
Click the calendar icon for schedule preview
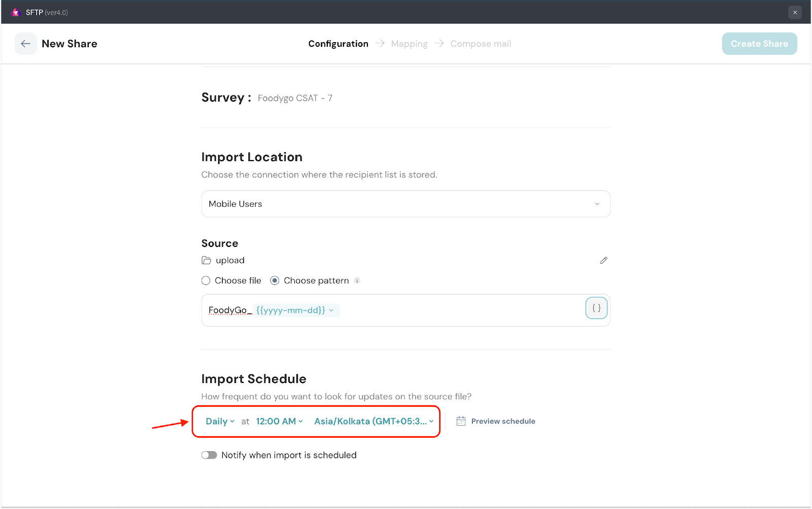(x=461, y=421)
